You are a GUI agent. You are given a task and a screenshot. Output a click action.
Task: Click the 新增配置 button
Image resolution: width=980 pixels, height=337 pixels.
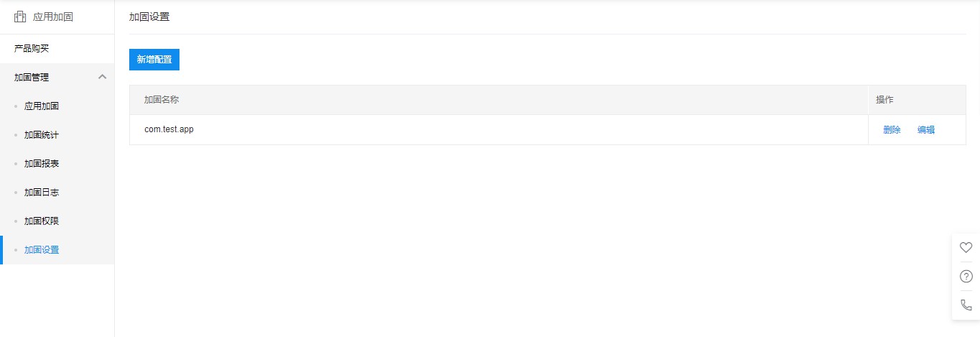(x=154, y=60)
